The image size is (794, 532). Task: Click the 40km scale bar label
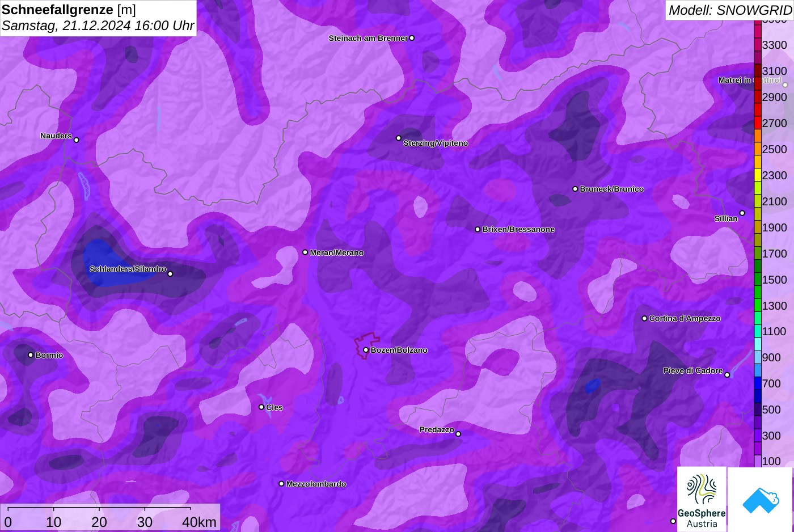199,522
